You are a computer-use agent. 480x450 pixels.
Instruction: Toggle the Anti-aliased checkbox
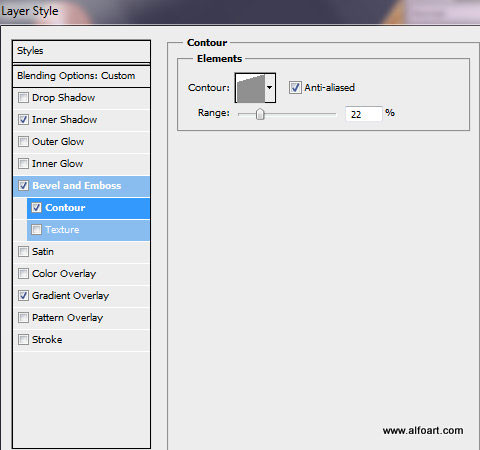coord(295,88)
